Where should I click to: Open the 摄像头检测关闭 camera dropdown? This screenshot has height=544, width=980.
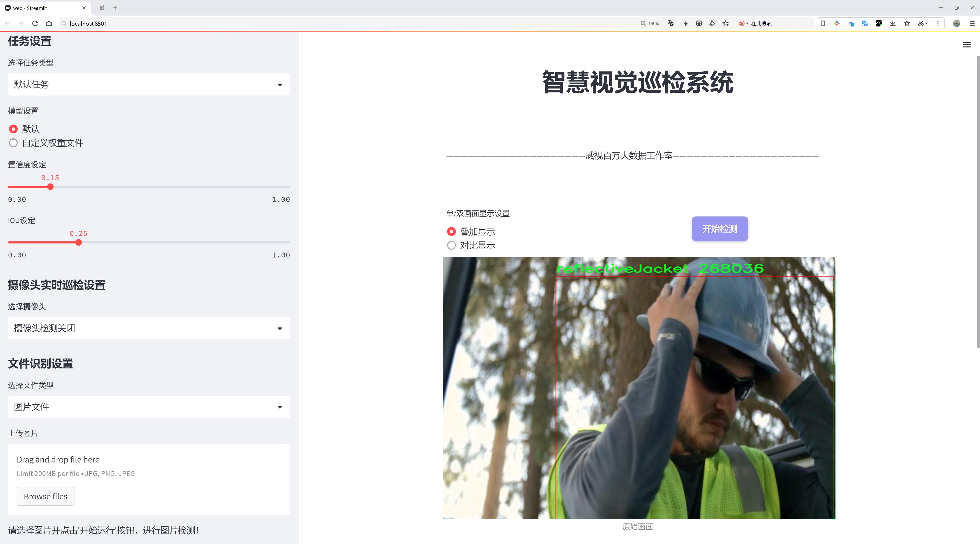coord(149,328)
